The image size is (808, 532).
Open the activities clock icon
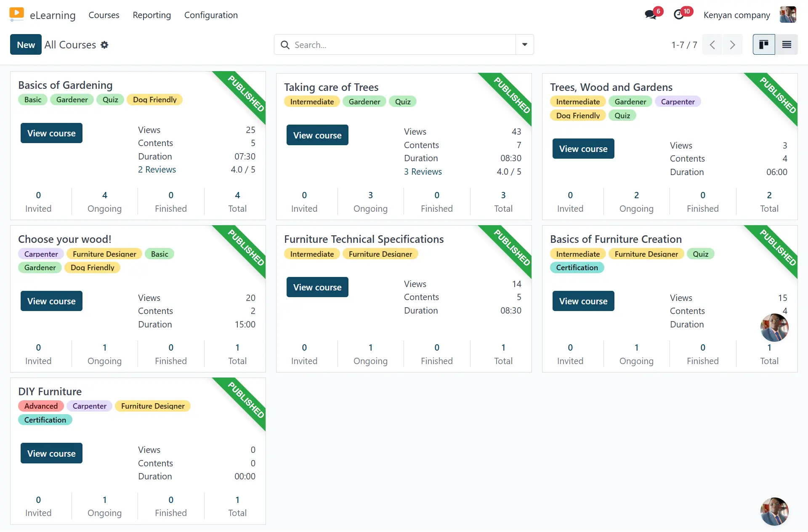[679, 15]
